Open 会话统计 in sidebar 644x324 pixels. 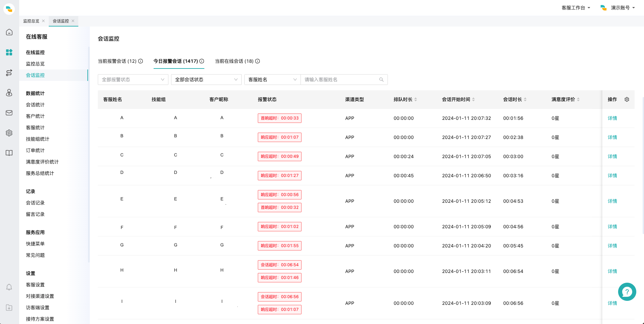(x=35, y=105)
